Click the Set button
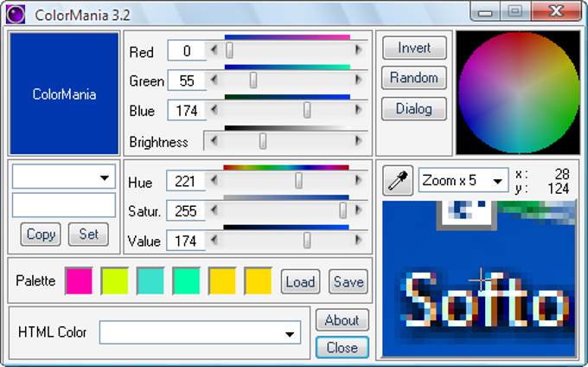588x367 pixels. (x=88, y=235)
